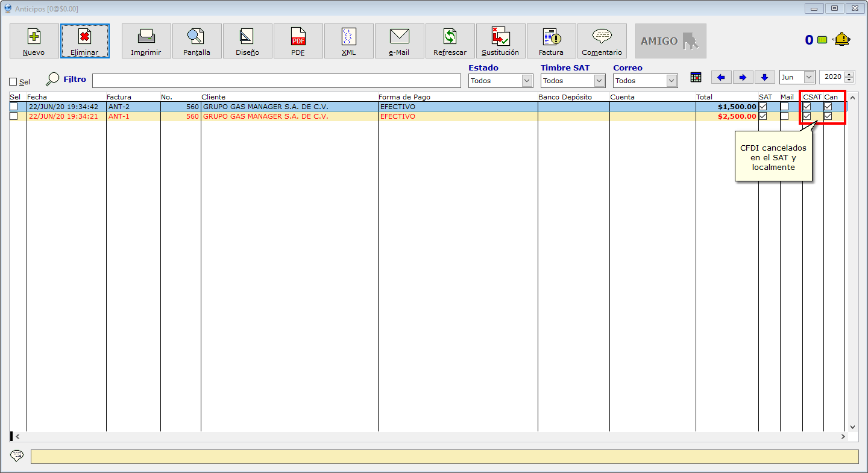Open the Timbre SAT dropdown
This screenshot has height=473, width=868.
point(599,81)
